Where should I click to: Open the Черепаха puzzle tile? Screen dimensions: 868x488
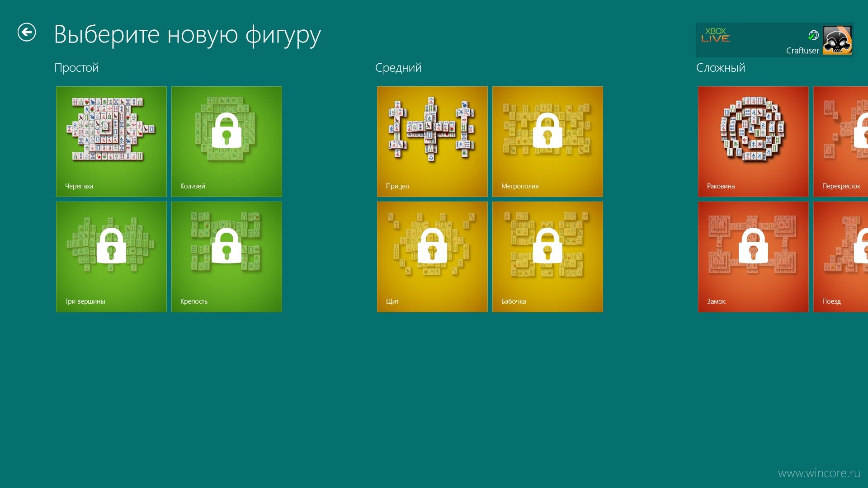(x=111, y=141)
